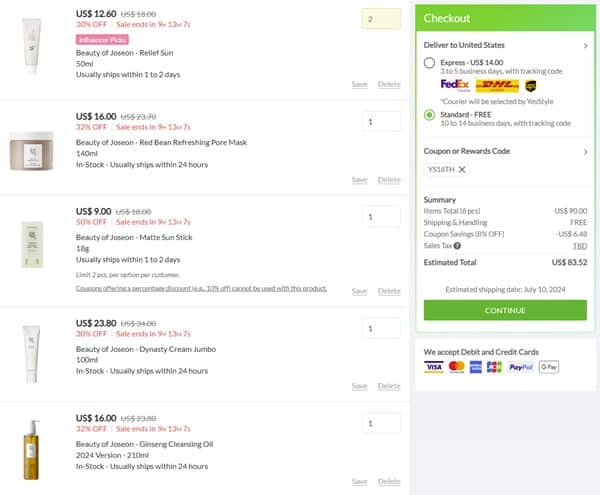This screenshot has width=600, height=495.
Task: Delete the Relief Sun item
Action: tap(389, 84)
